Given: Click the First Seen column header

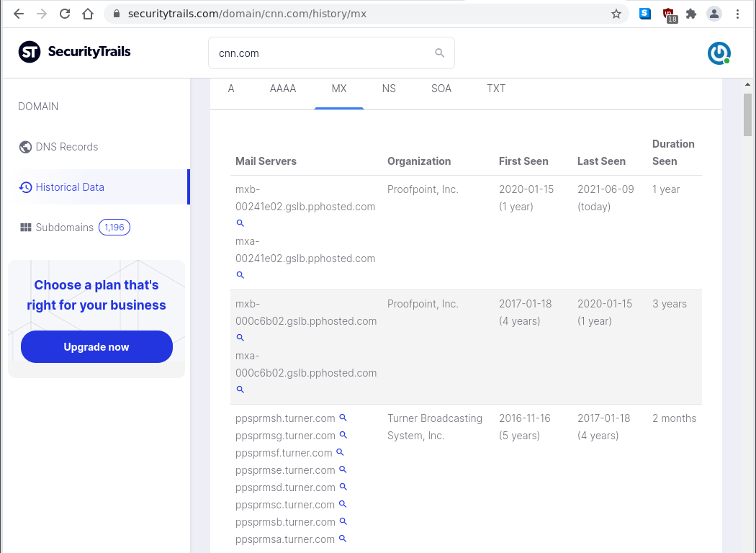Looking at the screenshot, I should (x=523, y=161).
